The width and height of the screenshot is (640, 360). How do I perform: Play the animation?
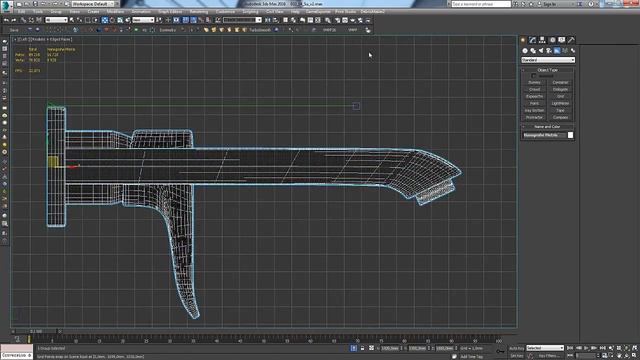pyautogui.click(x=586, y=348)
